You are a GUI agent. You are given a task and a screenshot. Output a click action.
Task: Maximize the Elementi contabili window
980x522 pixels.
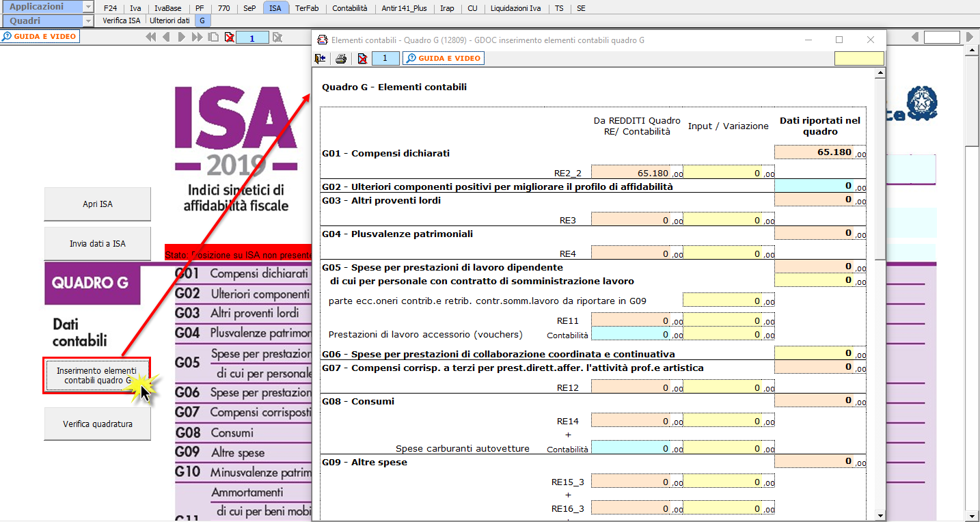tap(839, 40)
